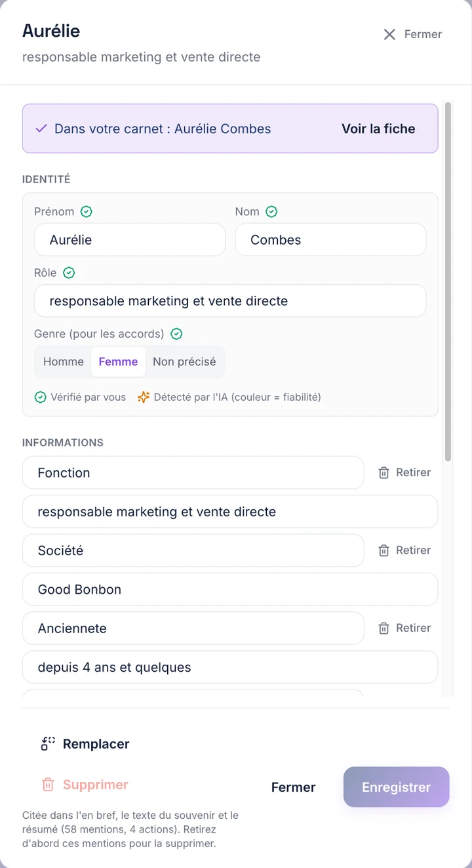Remove the Anciennete info via Retirer
Viewport: 472px width, 868px height.
pos(404,628)
